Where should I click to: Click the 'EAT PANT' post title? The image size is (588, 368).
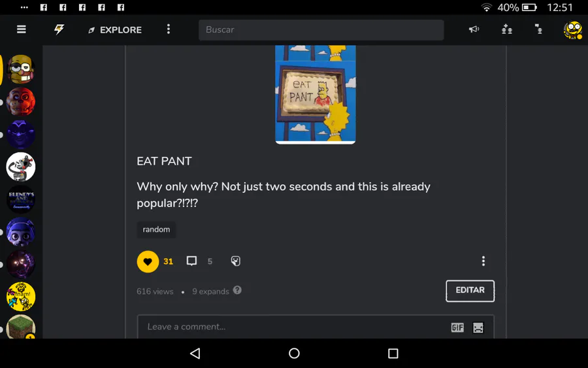[x=164, y=161]
